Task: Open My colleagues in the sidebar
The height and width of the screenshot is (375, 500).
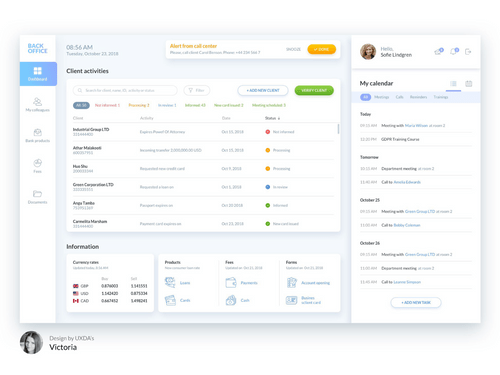Action: (38, 104)
